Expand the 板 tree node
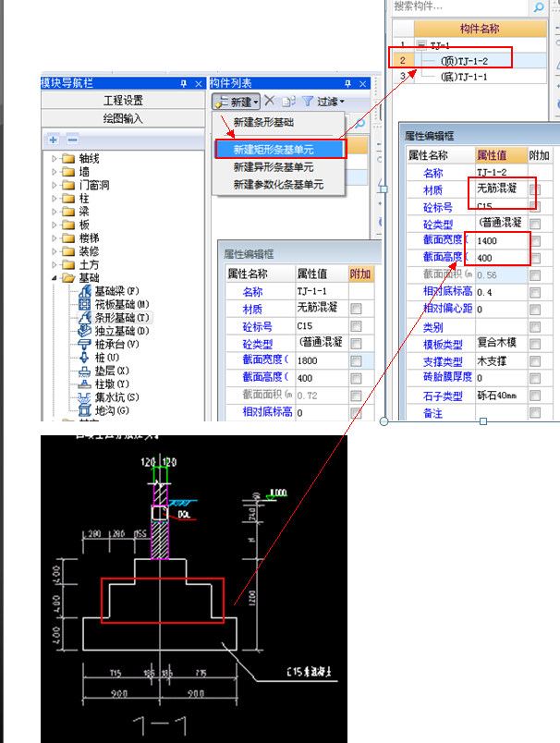 [x=54, y=225]
